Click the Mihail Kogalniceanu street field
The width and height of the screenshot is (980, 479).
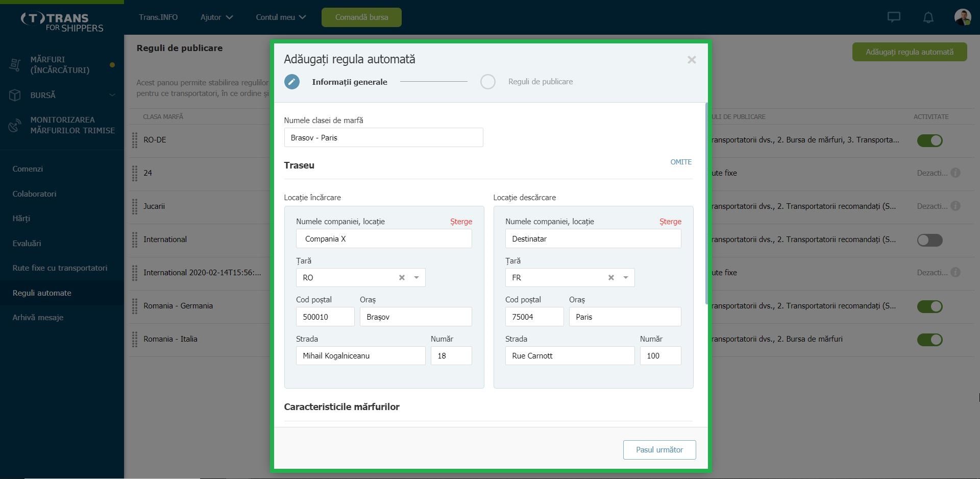tap(360, 356)
